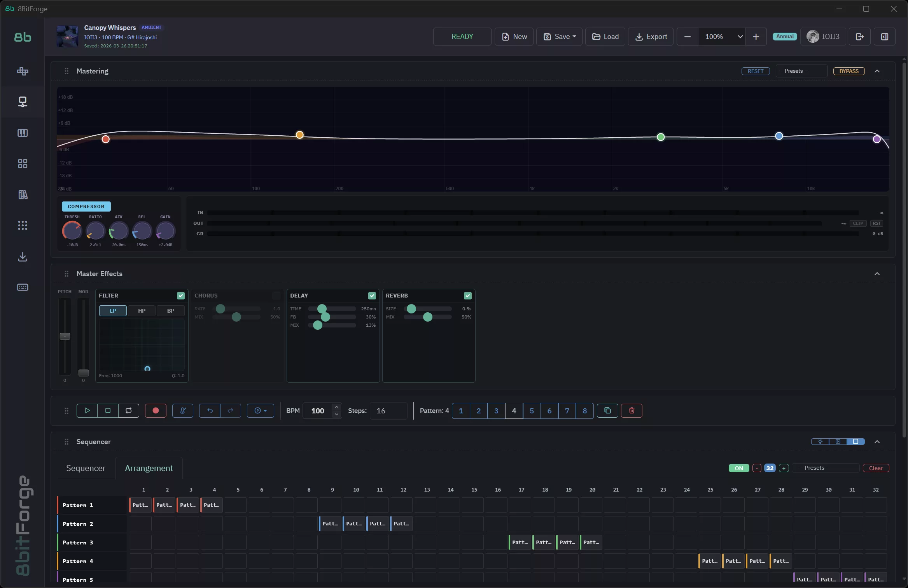Open the Presets dropdown in Mastering section
Image resolution: width=908 pixels, height=588 pixels.
[x=801, y=71]
